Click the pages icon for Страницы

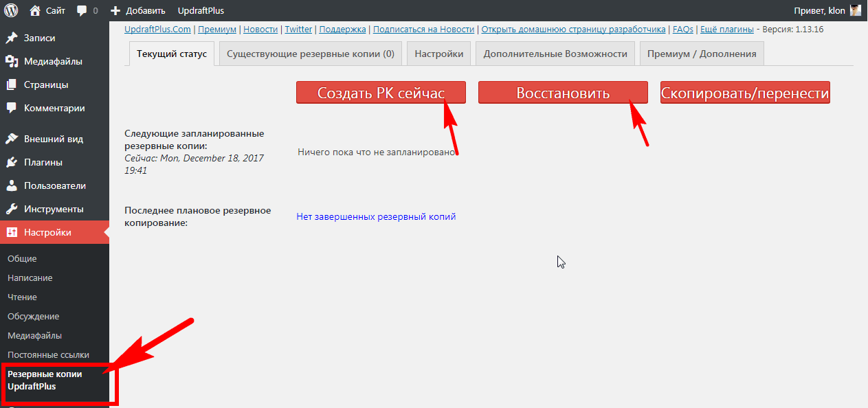(x=12, y=85)
